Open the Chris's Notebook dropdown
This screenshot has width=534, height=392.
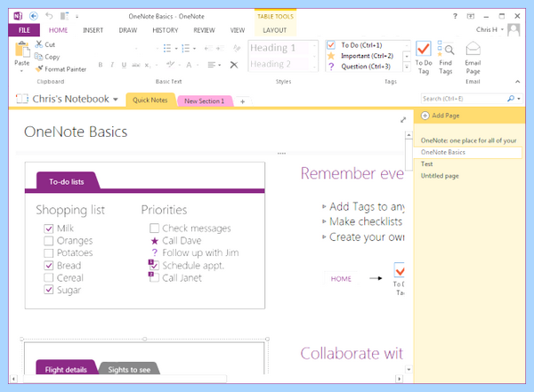[x=116, y=100]
